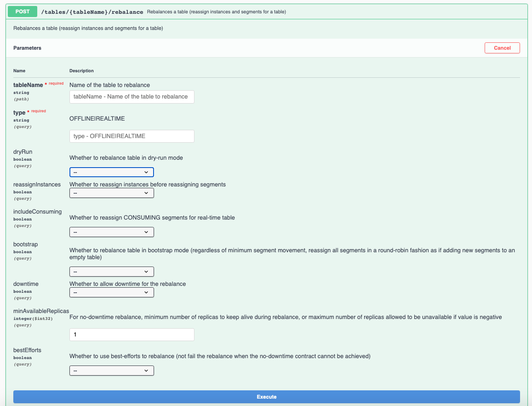Expand the reassignInstances select box

coord(111,193)
